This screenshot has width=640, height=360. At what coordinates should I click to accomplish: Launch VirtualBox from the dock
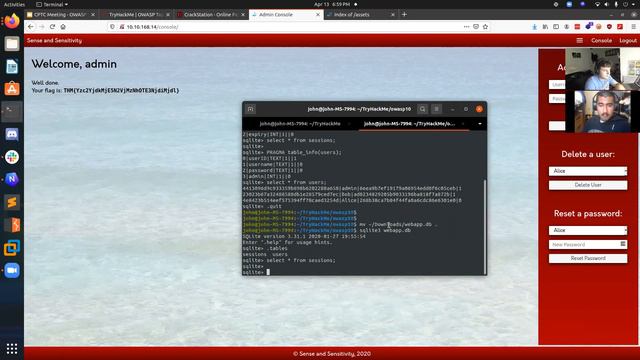[12, 247]
